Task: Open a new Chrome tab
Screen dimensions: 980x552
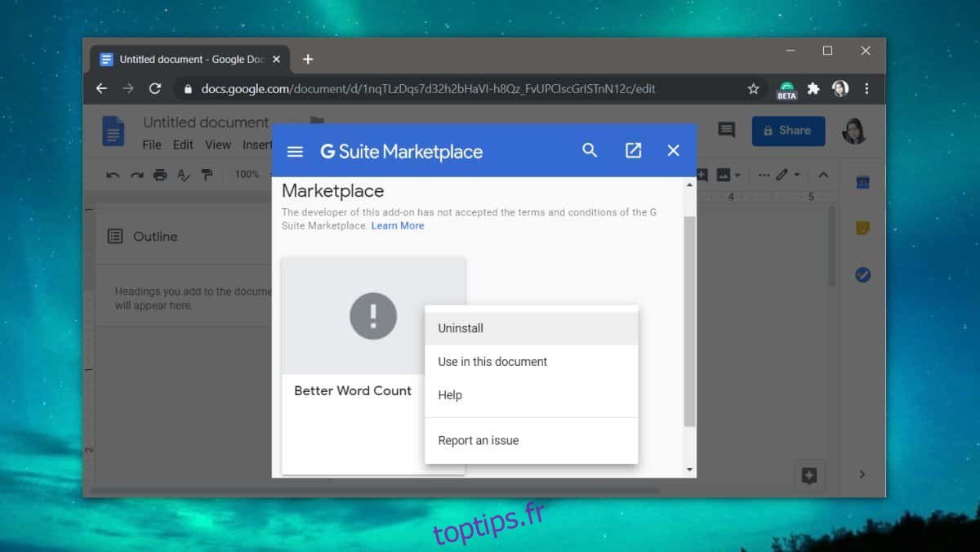Action: [308, 59]
